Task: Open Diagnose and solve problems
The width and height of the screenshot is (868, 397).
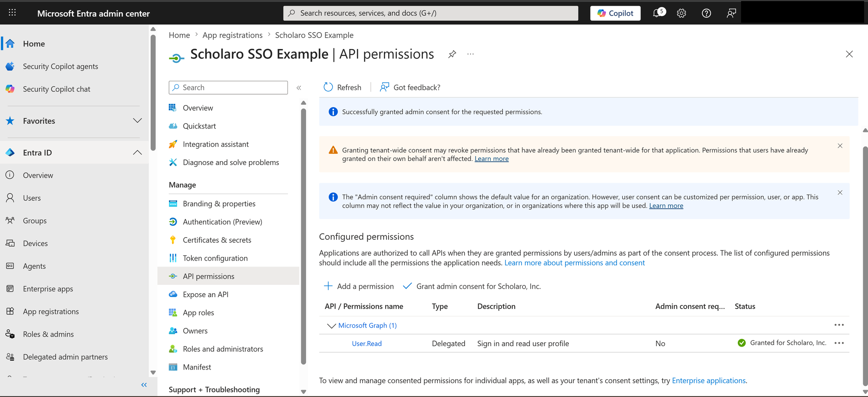Action: pos(231,162)
